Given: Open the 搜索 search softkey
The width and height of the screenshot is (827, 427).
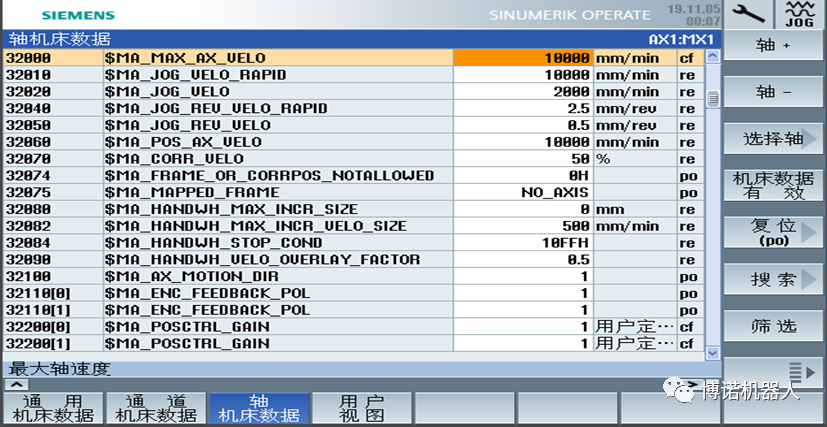Looking at the screenshot, I should 773,279.
